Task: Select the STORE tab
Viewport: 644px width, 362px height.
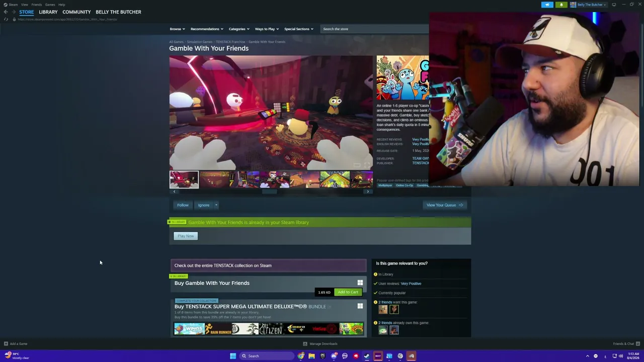Action: [x=27, y=12]
